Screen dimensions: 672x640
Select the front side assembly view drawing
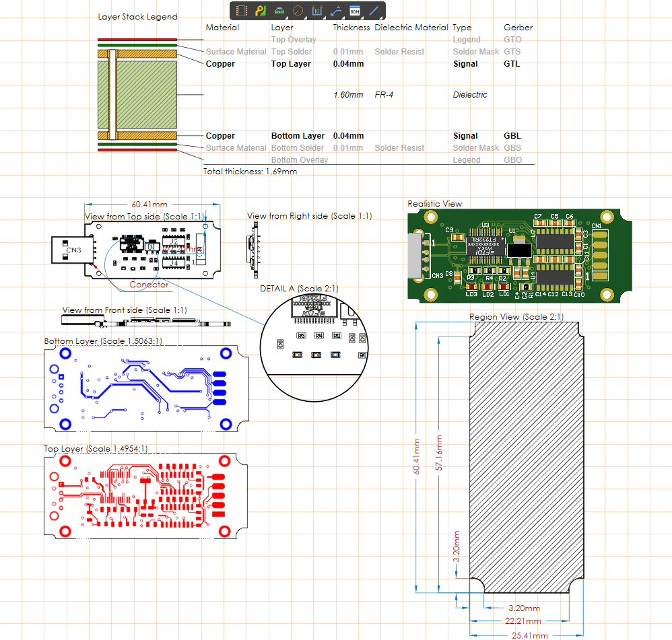point(146,322)
